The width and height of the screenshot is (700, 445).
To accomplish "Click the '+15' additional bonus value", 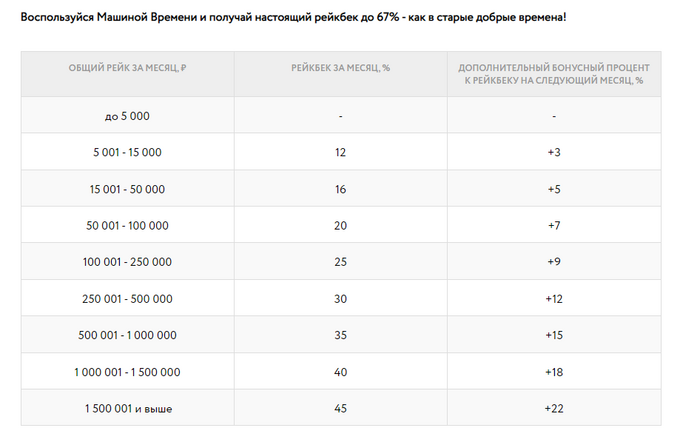I will click(553, 335).
